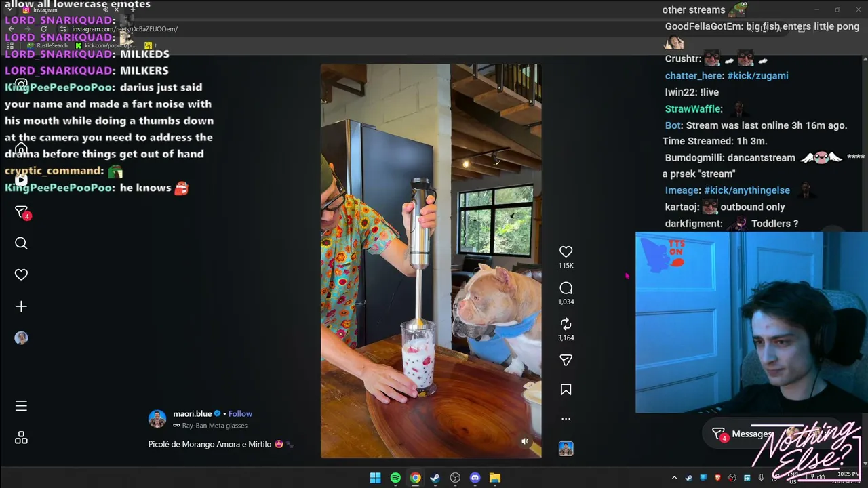Open the audio thumbnail below the reel options

click(x=566, y=448)
